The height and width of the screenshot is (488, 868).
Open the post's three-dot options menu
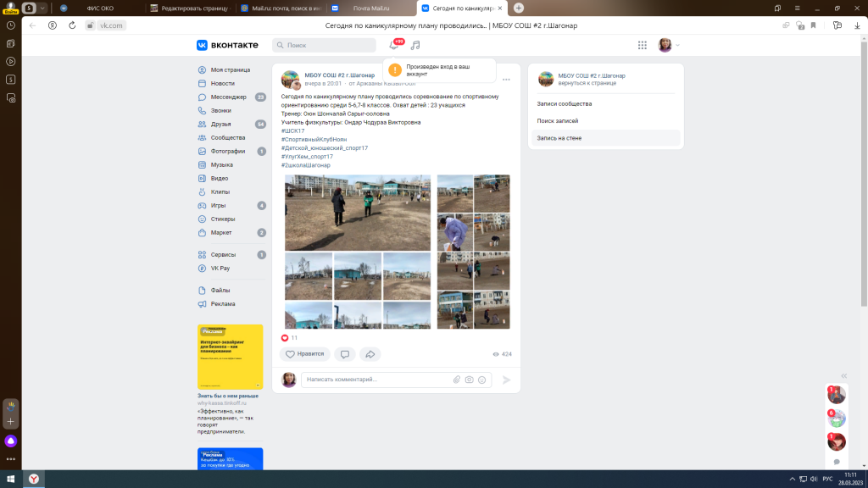click(506, 80)
